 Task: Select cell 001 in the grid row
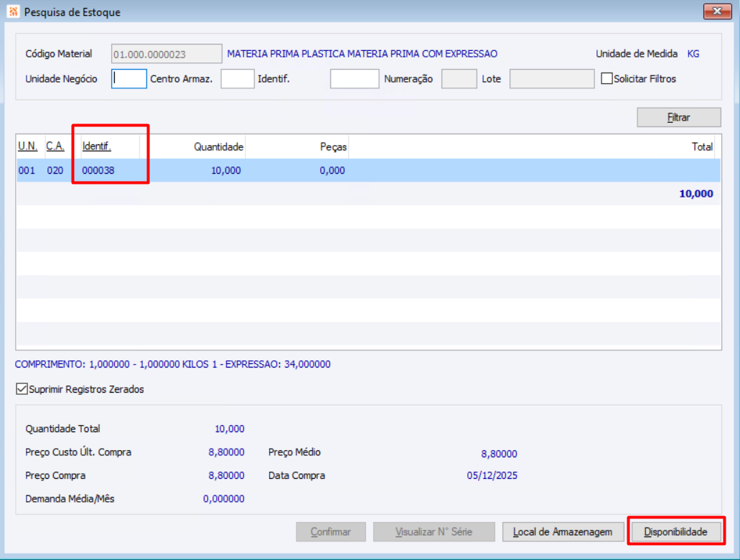tap(27, 170)
